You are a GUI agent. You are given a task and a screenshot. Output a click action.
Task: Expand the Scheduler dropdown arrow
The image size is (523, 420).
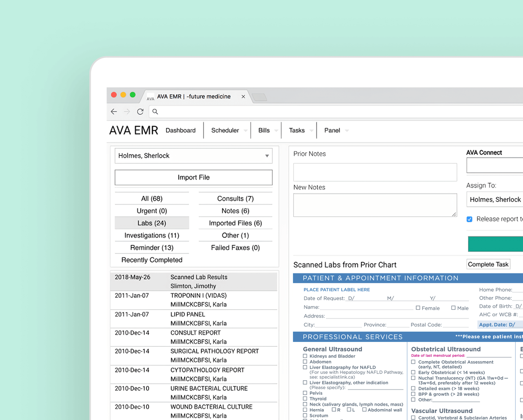click(245, 130)
